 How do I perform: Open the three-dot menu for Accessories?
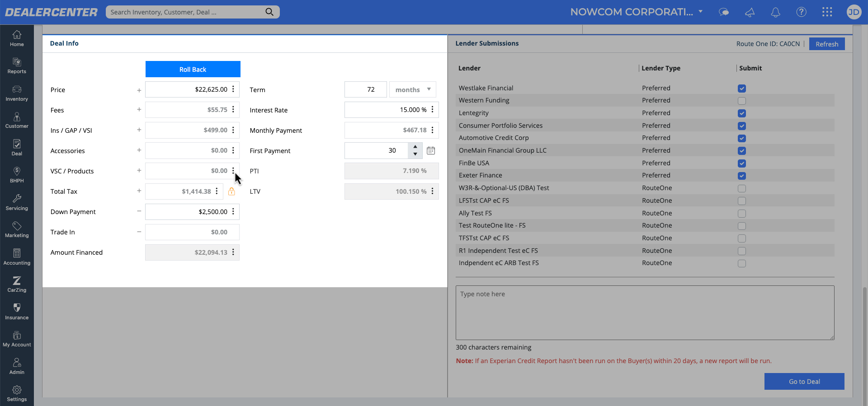(x=233, y=150)
